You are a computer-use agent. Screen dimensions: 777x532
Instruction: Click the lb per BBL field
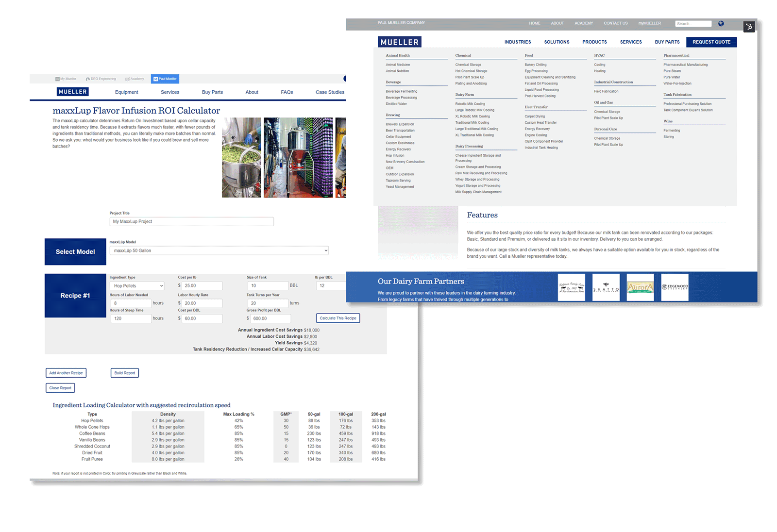pos(331,286)
